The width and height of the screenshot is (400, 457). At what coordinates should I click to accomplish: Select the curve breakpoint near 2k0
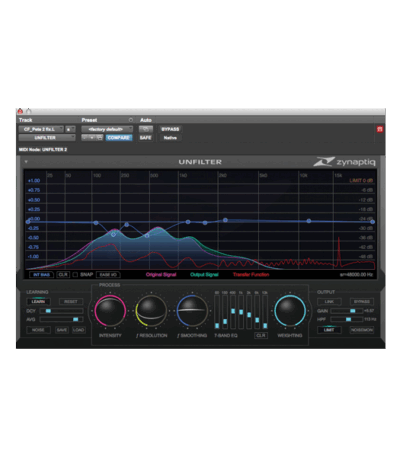225,220
